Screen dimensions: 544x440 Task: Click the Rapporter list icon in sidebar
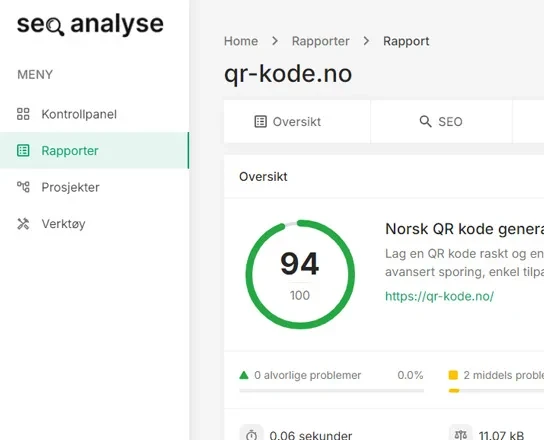23,151
